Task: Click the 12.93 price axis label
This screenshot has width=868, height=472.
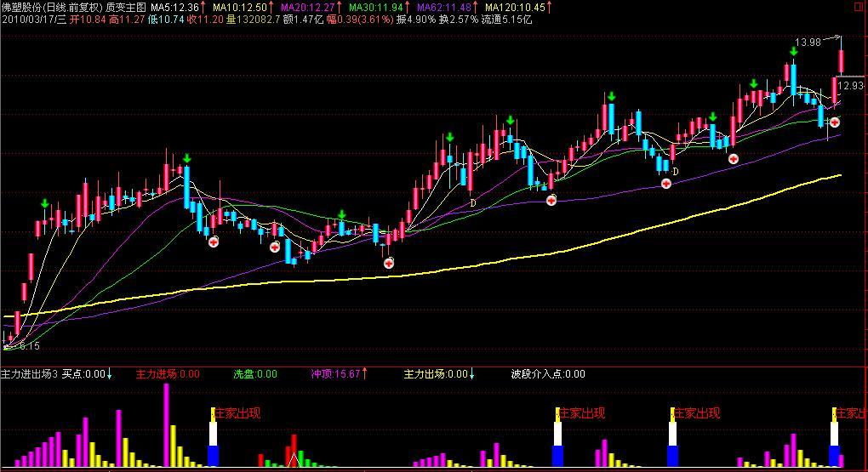Action: (x=850, y=86)
